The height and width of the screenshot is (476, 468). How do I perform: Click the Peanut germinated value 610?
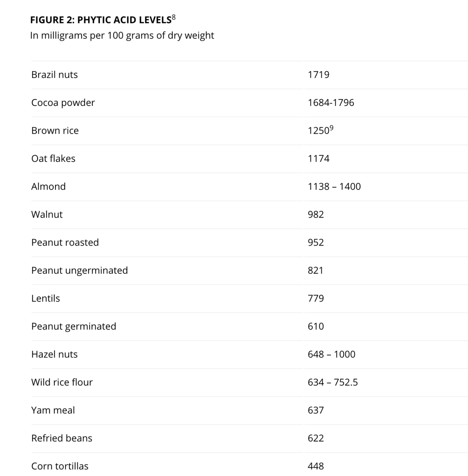(316, 326)
